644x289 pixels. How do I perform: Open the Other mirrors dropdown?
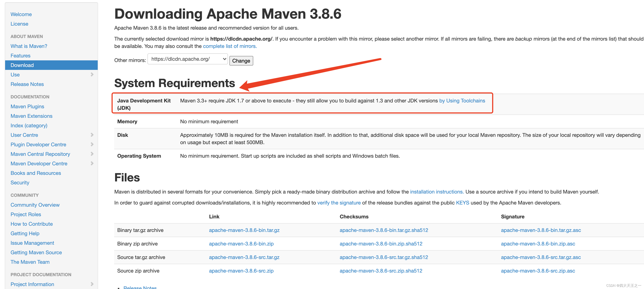[x=188, y=59]
